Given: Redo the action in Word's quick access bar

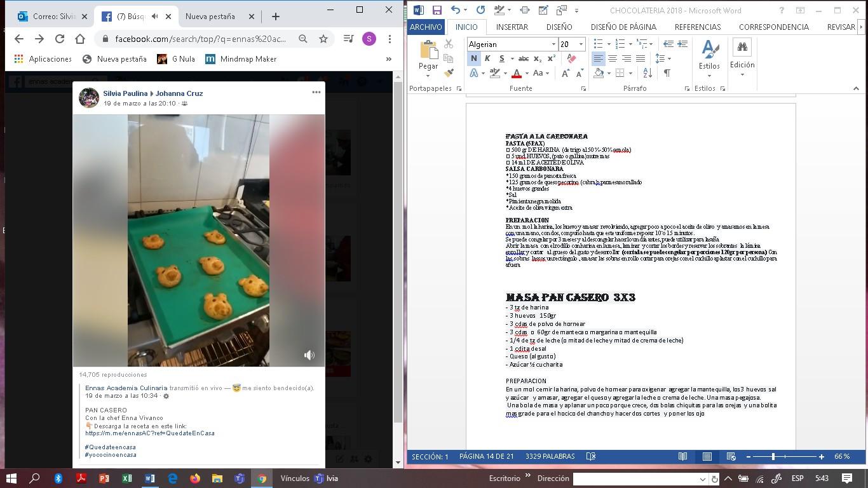Looking at the screenshot, I should [480, 10].
